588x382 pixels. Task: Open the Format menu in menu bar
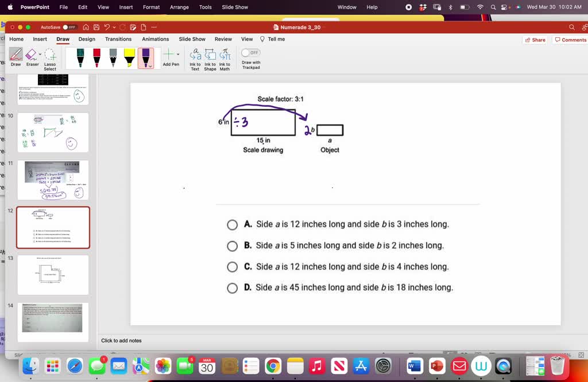click(151, 7)
